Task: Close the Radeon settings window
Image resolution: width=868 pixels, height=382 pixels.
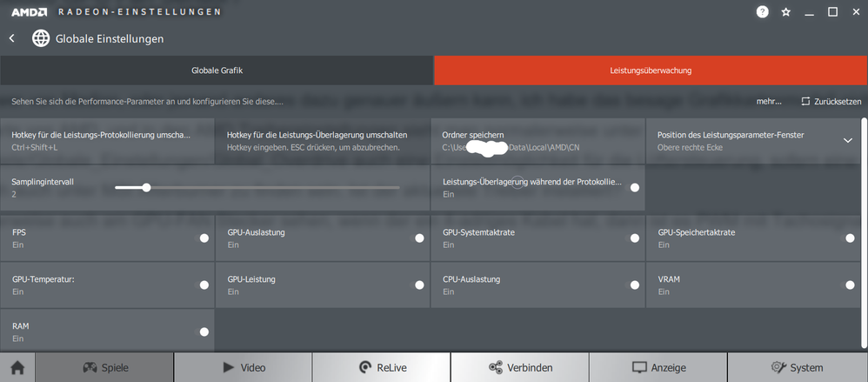Action: [857, 11]
